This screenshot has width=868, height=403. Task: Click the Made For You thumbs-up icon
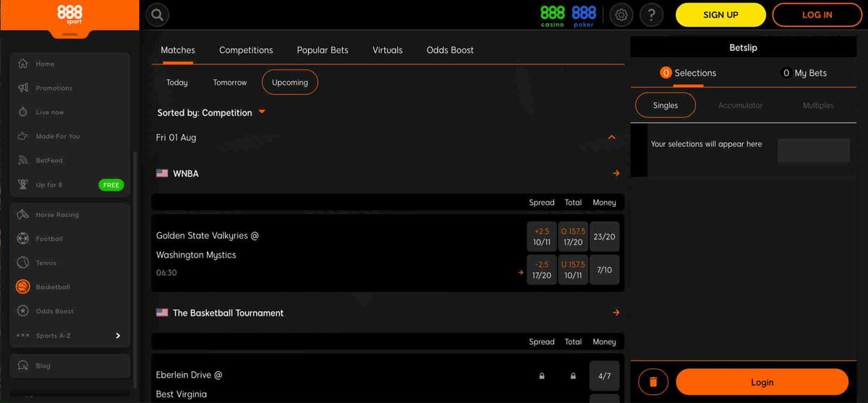[x=23, y=136]
